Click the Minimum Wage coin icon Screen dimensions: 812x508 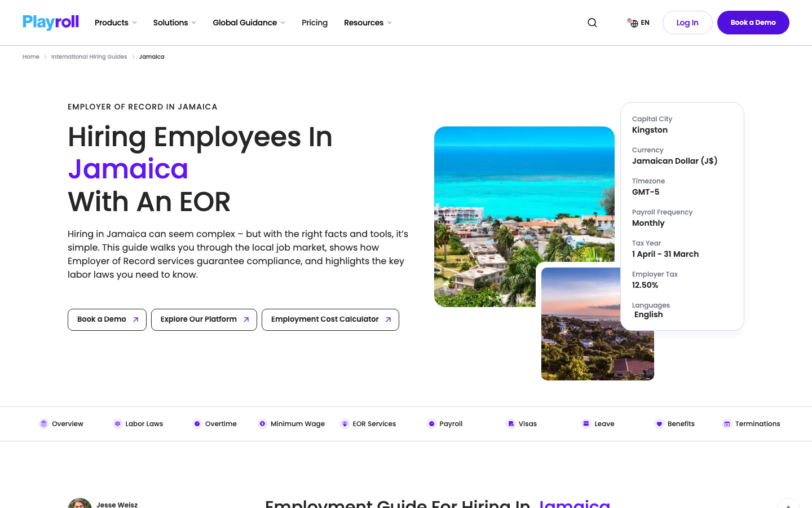point(262,424)
